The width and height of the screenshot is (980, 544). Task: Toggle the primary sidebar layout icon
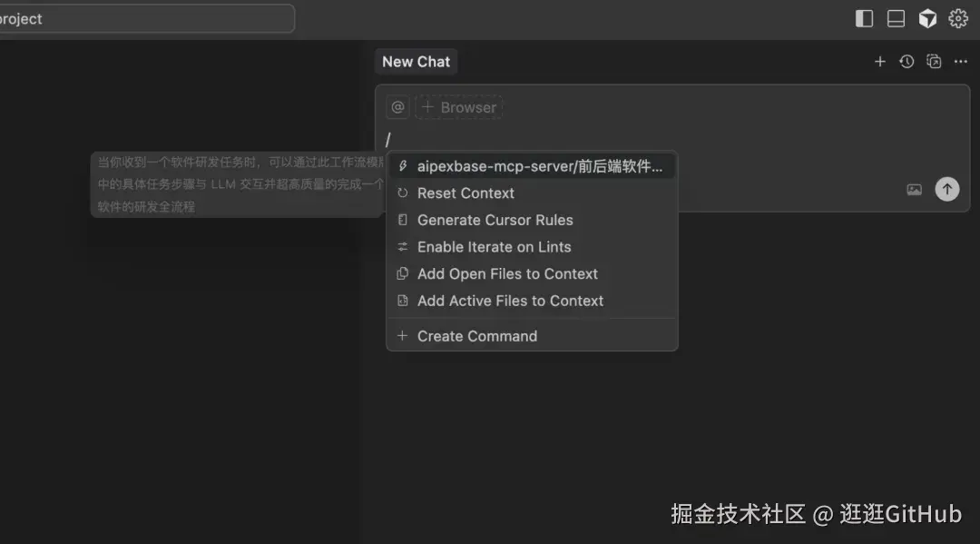coord(864,17)
